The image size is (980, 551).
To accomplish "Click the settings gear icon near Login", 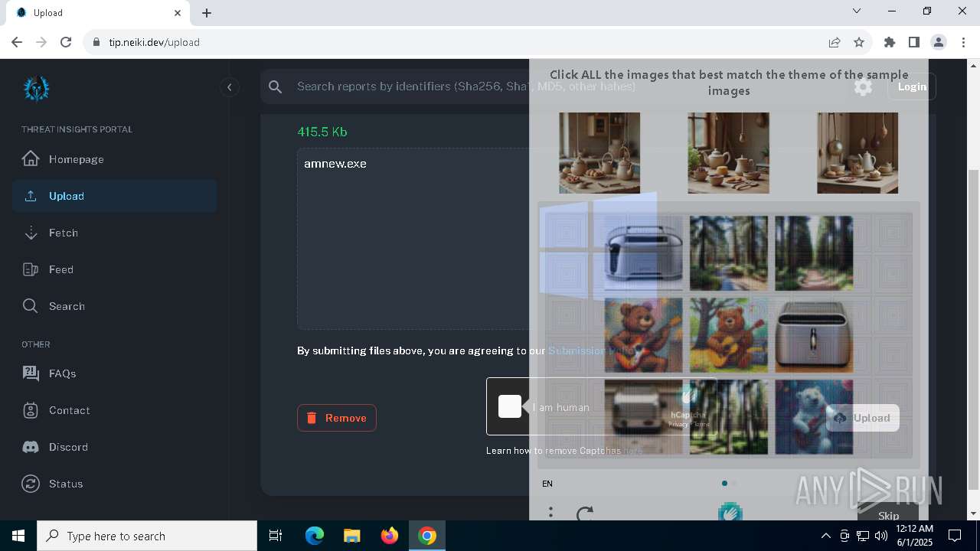I will pos(863,86).
